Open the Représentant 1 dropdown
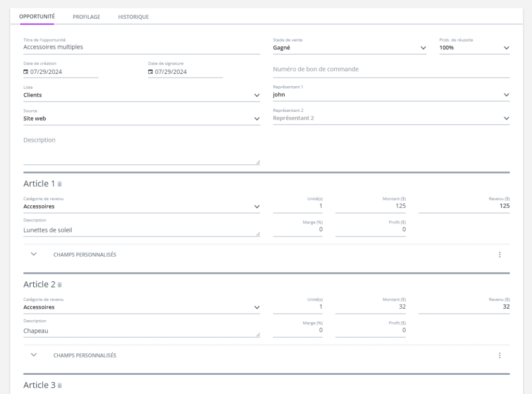Image resolution: width=532 pixels, height=394 pixels. tap(391, 95)
